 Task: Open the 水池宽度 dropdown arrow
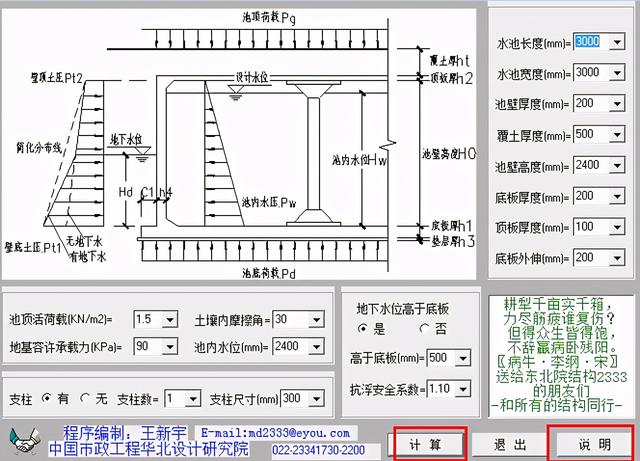point(617,73)
